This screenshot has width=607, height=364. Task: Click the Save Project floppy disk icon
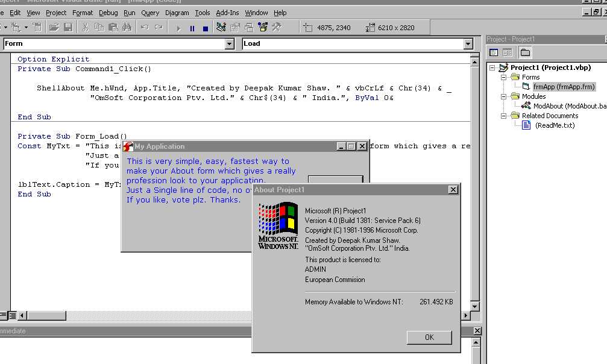(68, 27)
